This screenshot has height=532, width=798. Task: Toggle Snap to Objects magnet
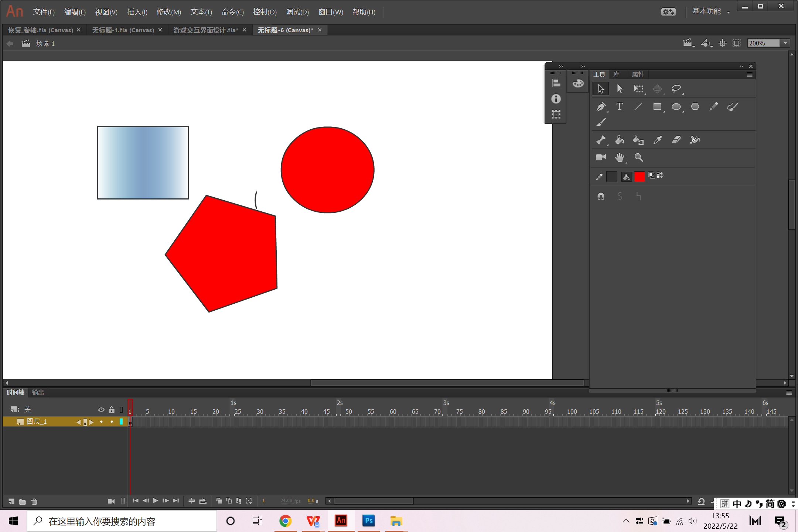(x=601, y=196)
